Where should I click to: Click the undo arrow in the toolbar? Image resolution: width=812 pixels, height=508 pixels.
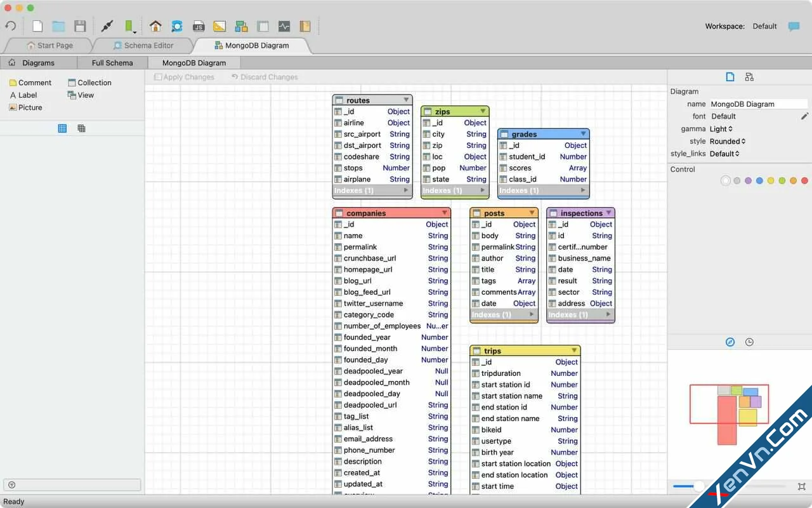click(x=10, y=26)
